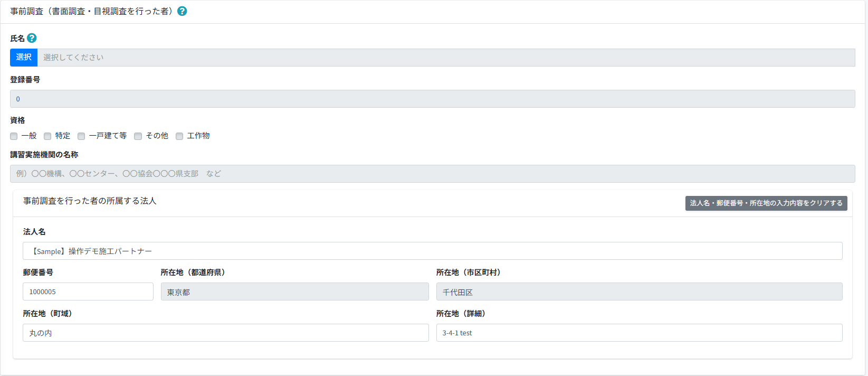Tick the 一戸建て等 checkbox
Viewport: 868px width, 376px height.
click(81, 136)
